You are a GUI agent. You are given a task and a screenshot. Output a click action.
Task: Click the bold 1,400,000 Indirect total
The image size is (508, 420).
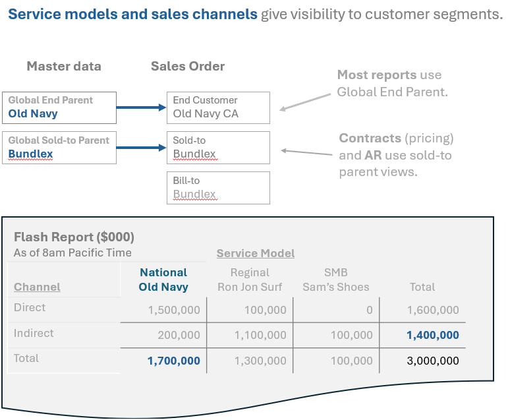point(433,335)
